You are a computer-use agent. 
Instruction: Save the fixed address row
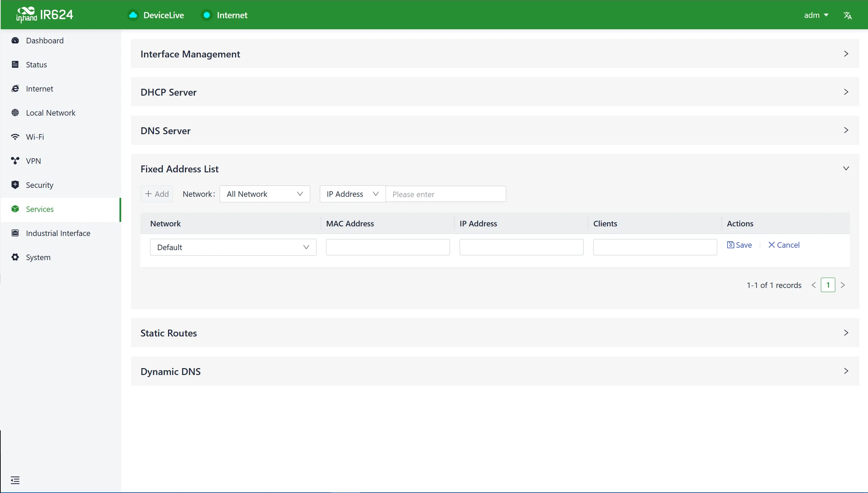click(739, 245)
